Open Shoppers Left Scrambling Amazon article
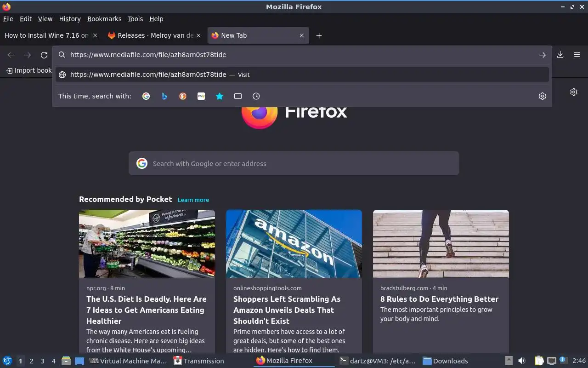This screenshot has width=588, height=368. 287,310
